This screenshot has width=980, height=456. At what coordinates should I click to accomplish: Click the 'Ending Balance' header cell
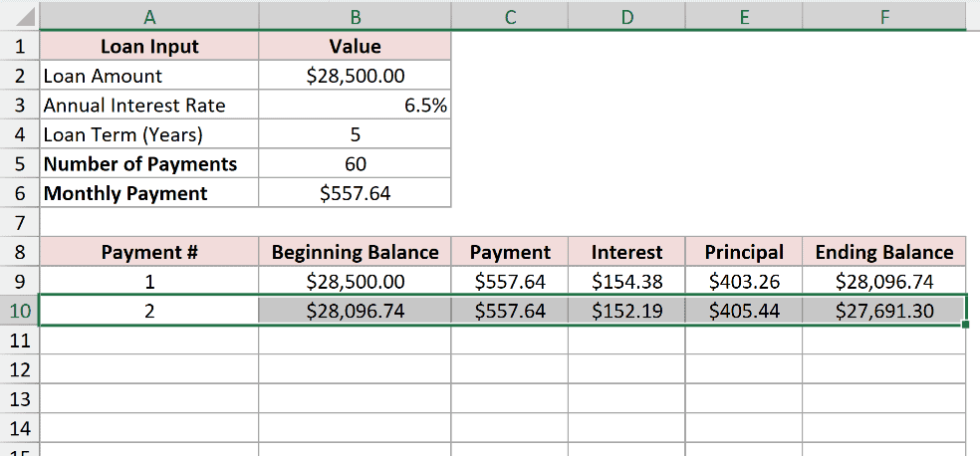coord(883,252)
